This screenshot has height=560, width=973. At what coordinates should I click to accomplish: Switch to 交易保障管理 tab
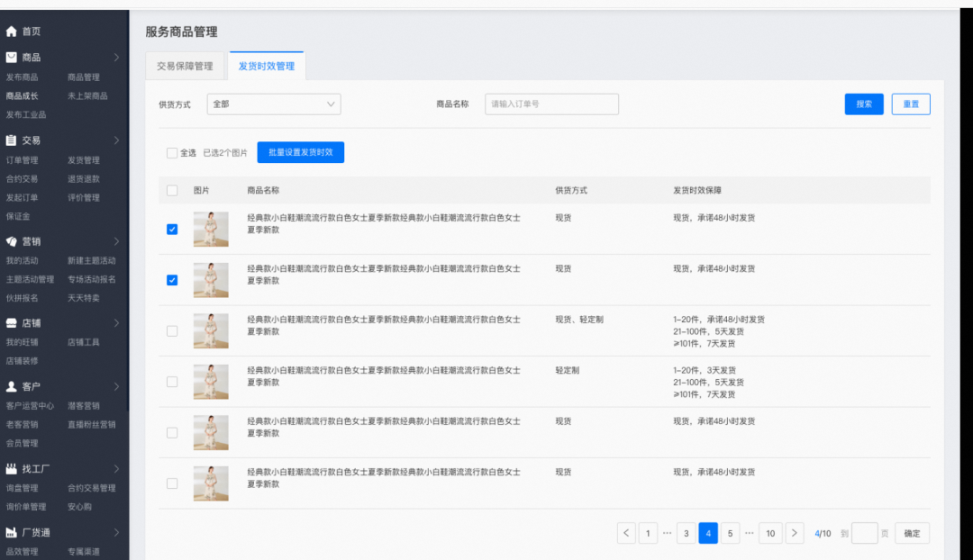(x=185, y=67)
